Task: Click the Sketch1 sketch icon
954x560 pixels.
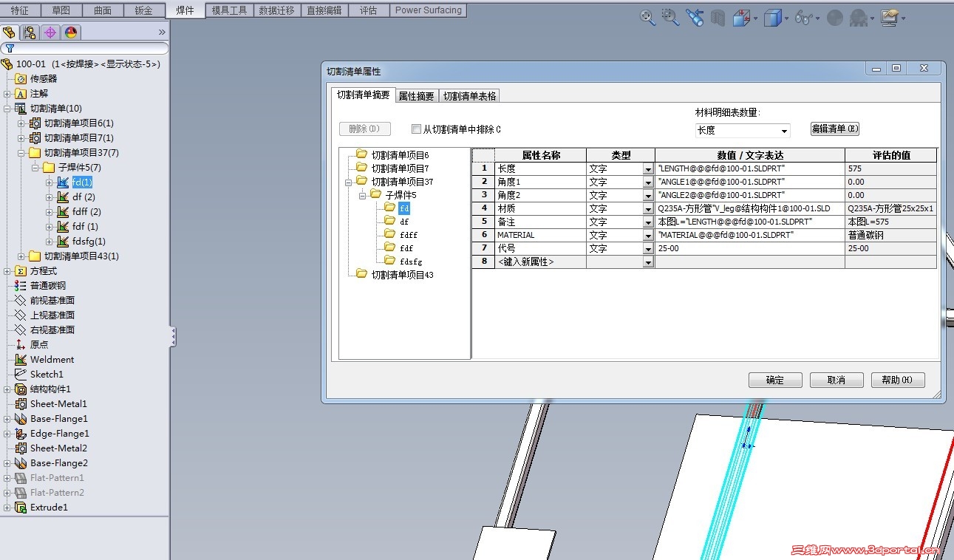Action: 21,375
